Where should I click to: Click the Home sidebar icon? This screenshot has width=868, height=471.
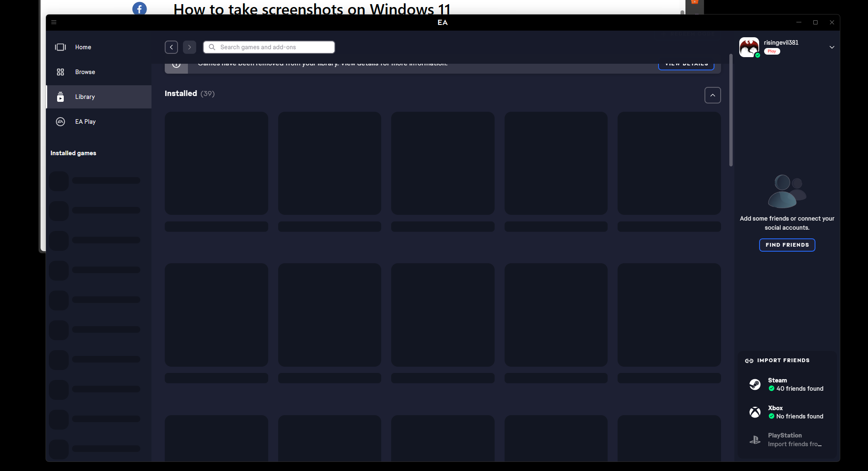click(60, 47)
